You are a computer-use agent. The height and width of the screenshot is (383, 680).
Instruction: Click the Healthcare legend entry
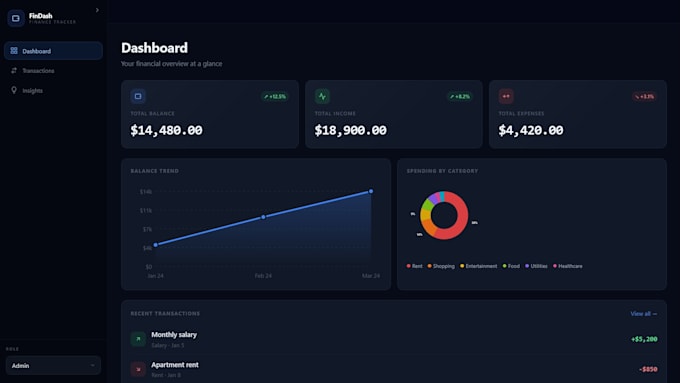pos(568,266)
